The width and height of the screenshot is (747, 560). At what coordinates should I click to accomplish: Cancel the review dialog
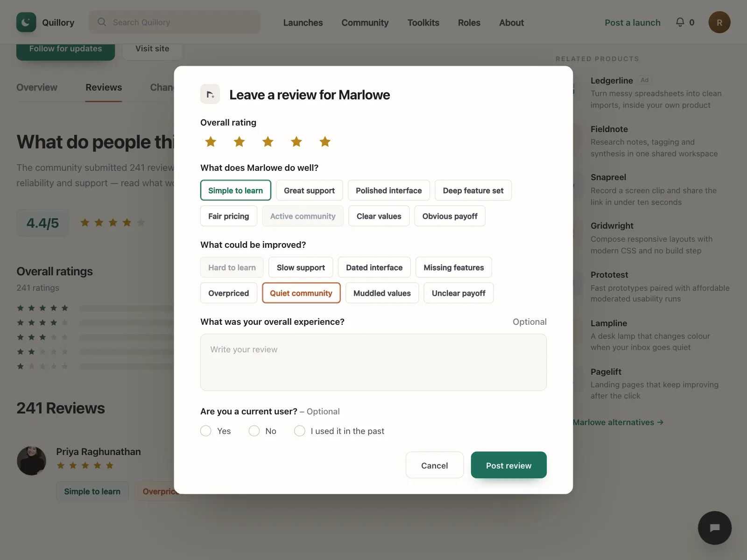[435, 465]
